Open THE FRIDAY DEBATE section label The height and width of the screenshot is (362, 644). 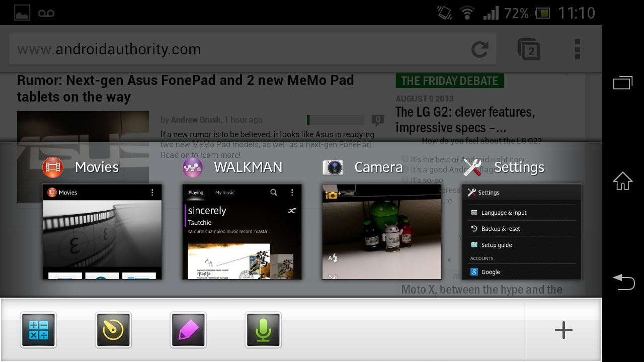450,81
